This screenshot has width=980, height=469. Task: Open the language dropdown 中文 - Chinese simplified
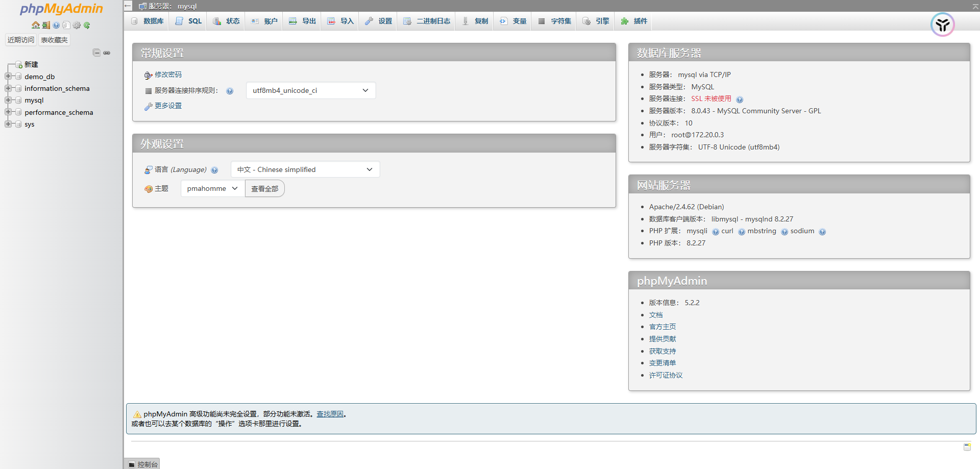(x=305, y=169)
